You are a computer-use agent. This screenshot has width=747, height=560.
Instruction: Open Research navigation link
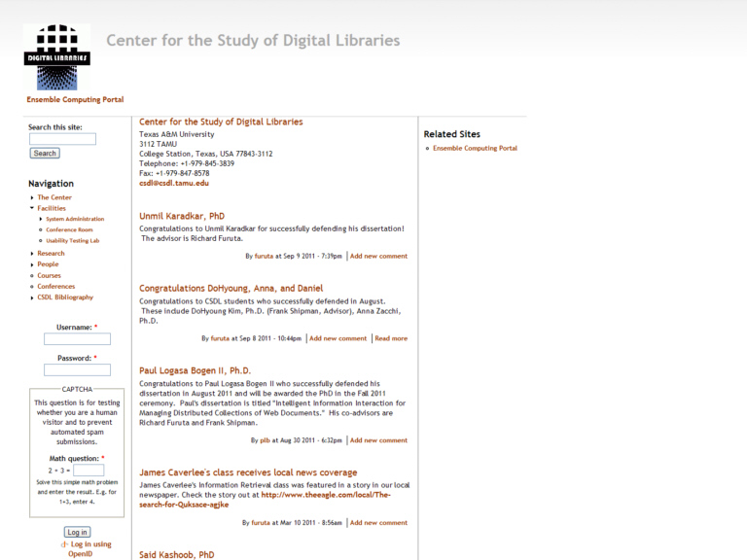click(51, 254)
